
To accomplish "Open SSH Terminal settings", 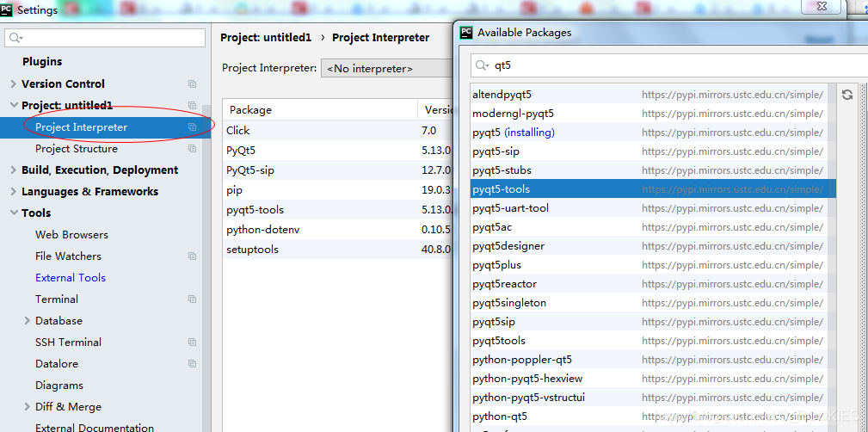I will (68, 343).
